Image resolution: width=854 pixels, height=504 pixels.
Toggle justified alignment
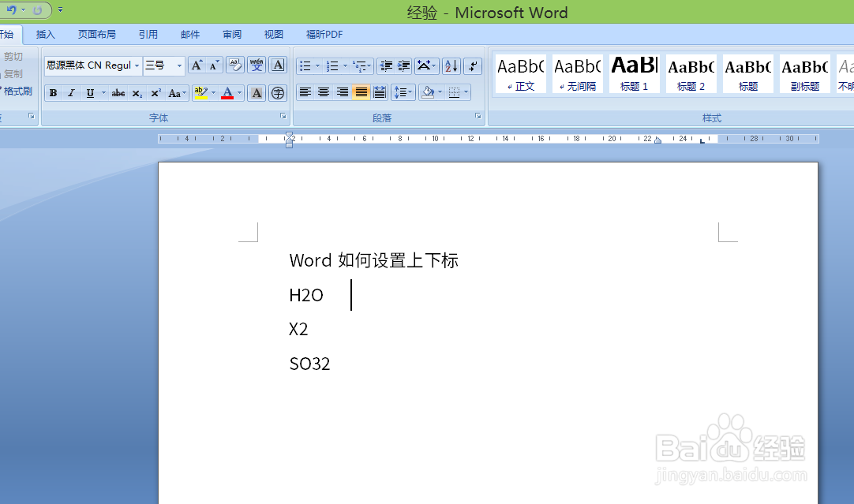tap(361, 92)
